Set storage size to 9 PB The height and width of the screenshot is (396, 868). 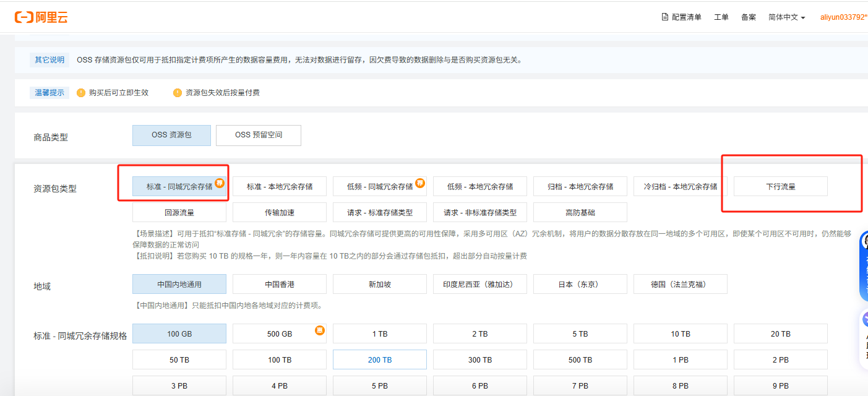(781, 385)
